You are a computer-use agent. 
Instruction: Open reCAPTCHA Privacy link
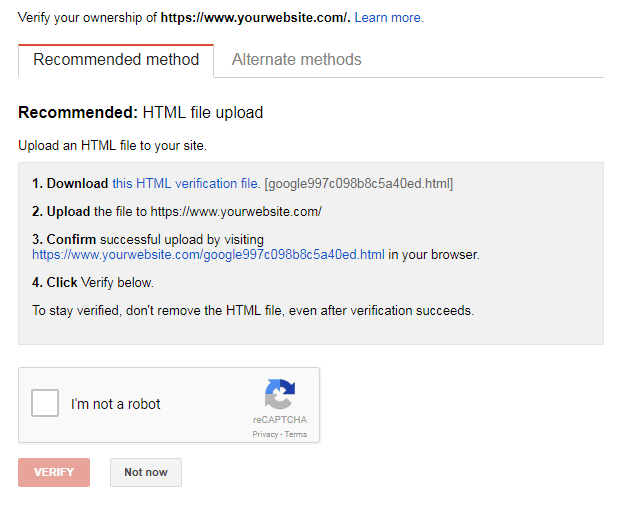(x=265, y=434)
